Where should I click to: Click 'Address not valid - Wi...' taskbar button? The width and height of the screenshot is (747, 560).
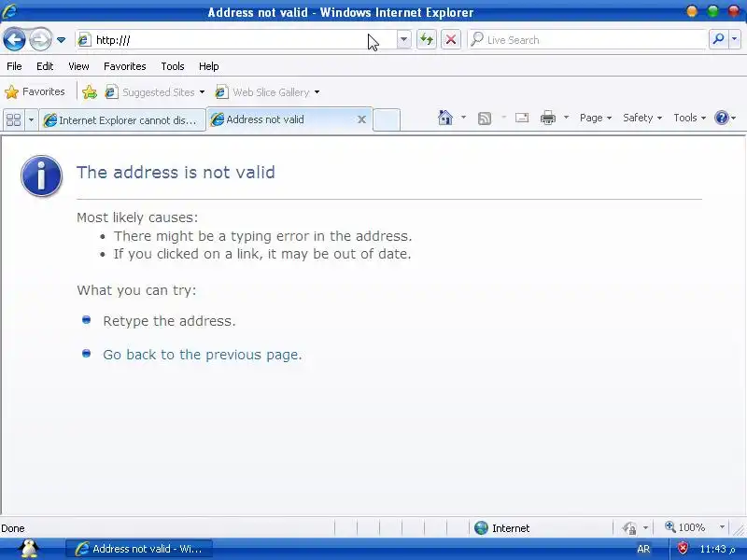pyautogui.click(x=138, y=549)
